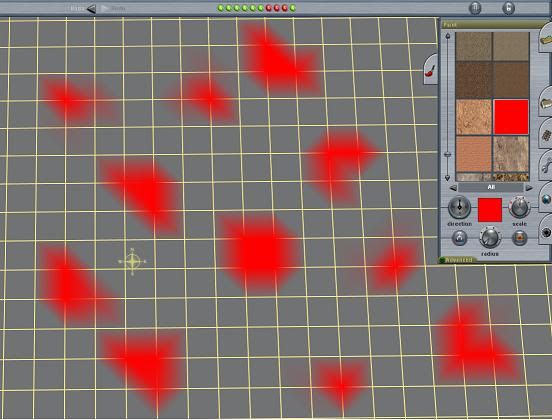Toggle the fill-grid button right of radius
The image size is (552, 420).
click(520, 238)
